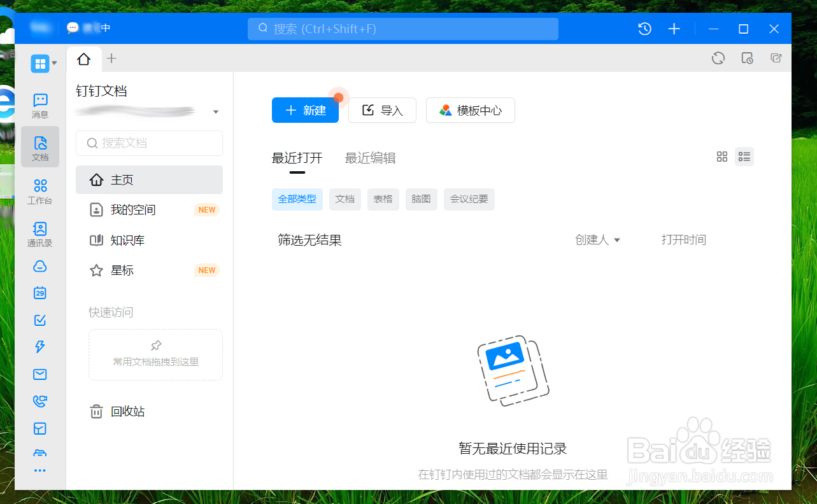The width and height of the screenshot is (817, 504).
Task: Filter by 全部类型
Action: pos(297,199)
